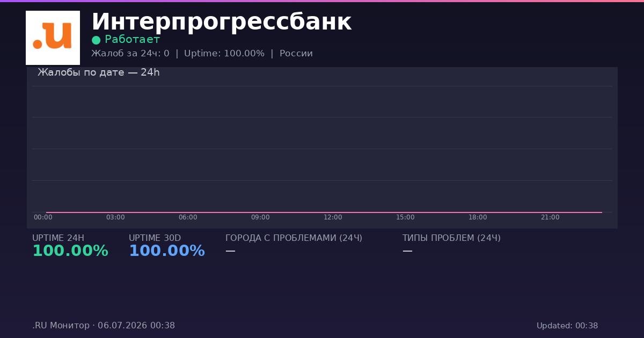The image size is (644, 338).
Task: Click the 18:00 marker on the chart
Action: (x=478, y=217)
